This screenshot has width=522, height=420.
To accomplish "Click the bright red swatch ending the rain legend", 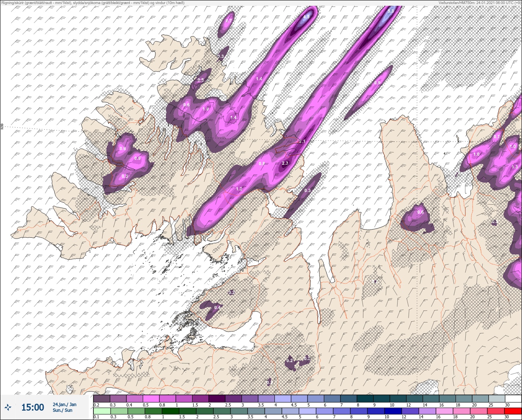I will 513,410.
